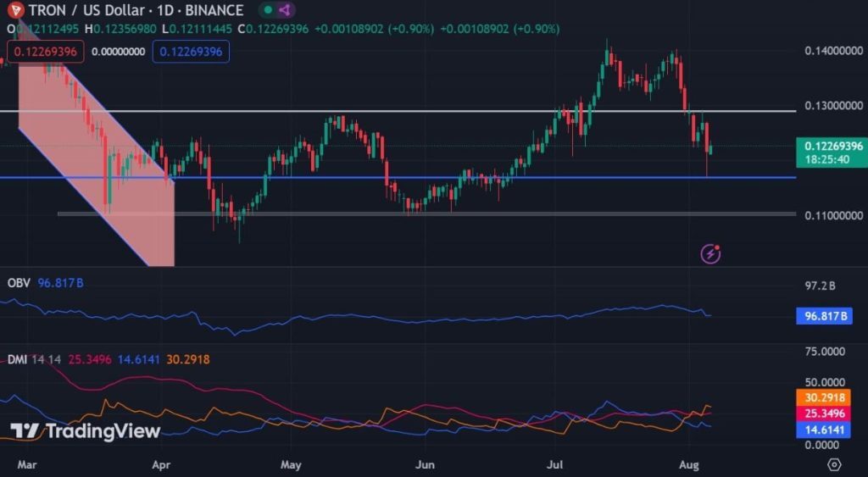The width and height of the screenshot is (868, 477).
Task: Click the blue 14.6141 axis tag
Action: 824,430
